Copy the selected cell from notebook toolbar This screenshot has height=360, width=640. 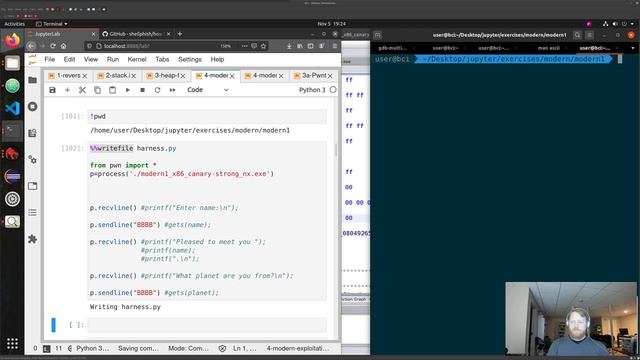coord(97,90)
